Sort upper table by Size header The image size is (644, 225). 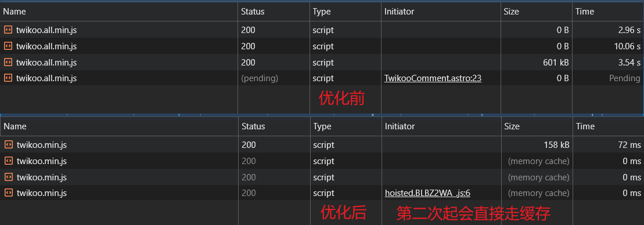[536, 12]
